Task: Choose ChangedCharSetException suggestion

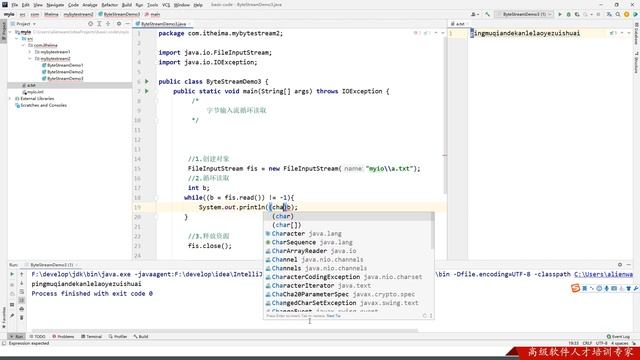Action: coord(348,303)
